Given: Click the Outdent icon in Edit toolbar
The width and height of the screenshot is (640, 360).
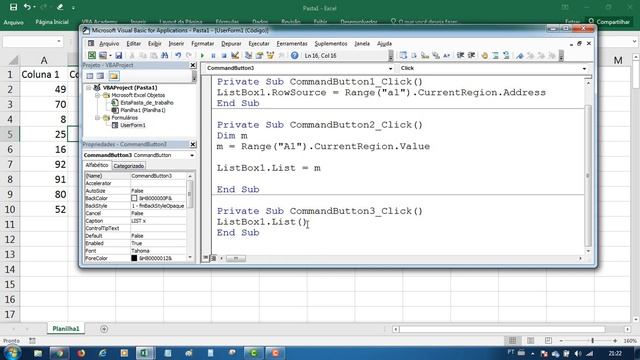Looking at the screenshot, I should pyautogui.click(x=471, y=56).
